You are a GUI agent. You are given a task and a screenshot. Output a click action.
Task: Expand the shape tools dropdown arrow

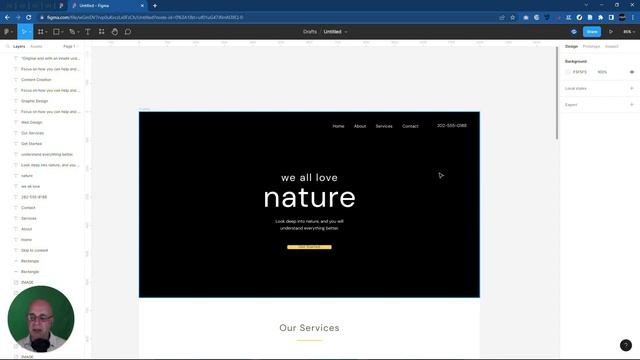62,32
